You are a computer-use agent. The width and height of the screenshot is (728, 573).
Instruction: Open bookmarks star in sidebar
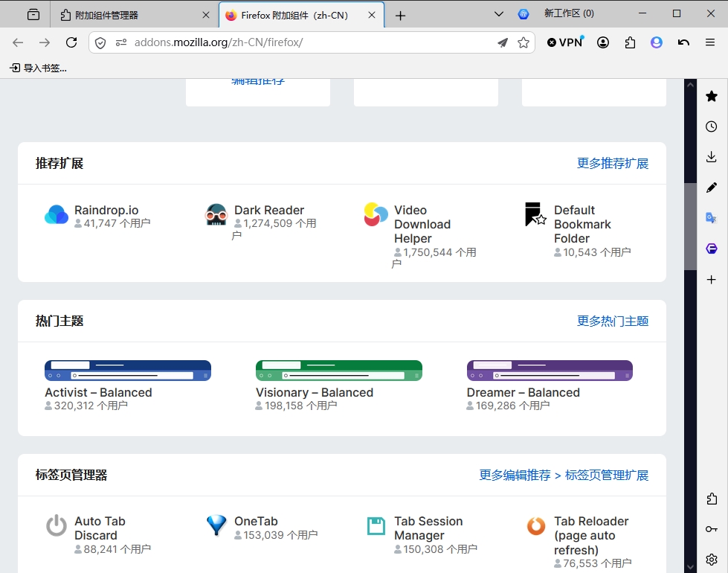tap(712, 96)
